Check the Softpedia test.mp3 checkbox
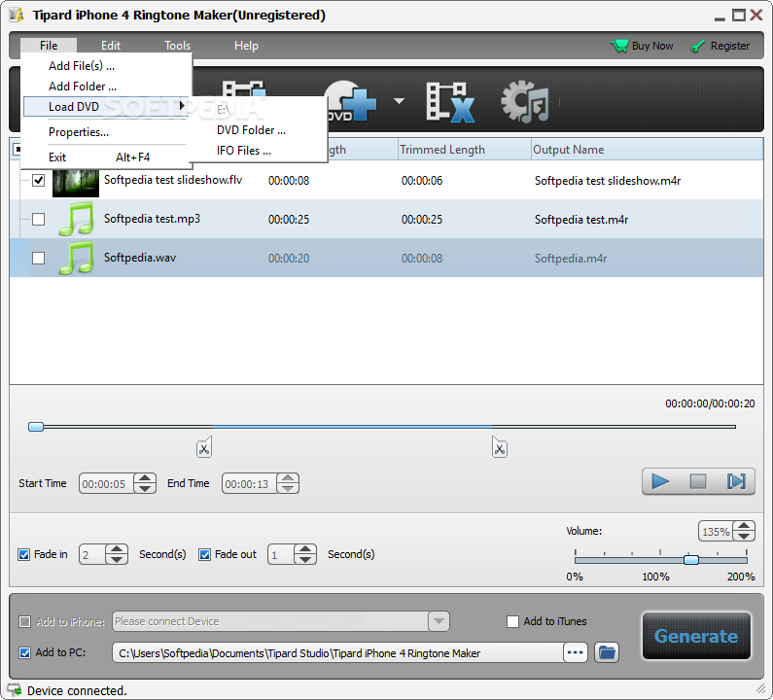 pyautogui.click(x=39, y=219)
